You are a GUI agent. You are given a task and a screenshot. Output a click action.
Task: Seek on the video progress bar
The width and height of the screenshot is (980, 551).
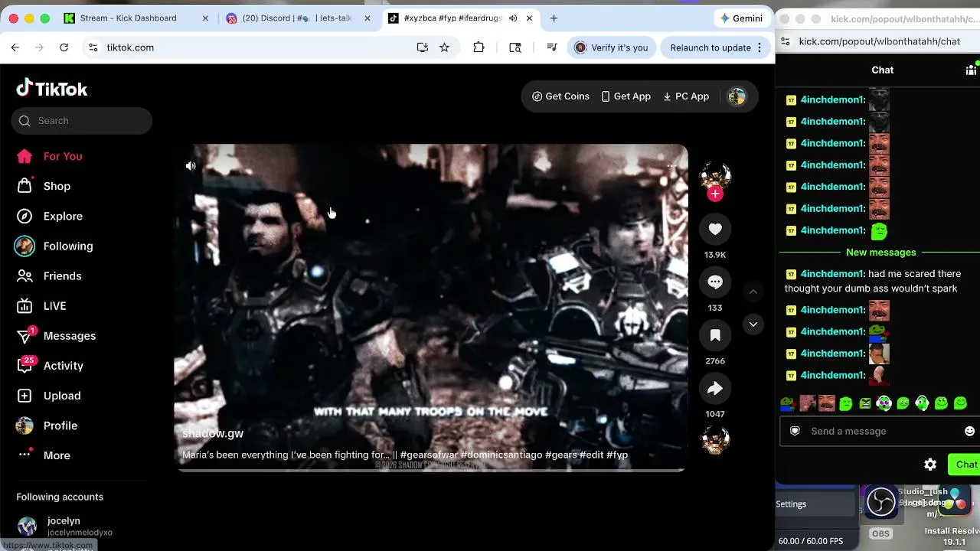coord(432,470)
